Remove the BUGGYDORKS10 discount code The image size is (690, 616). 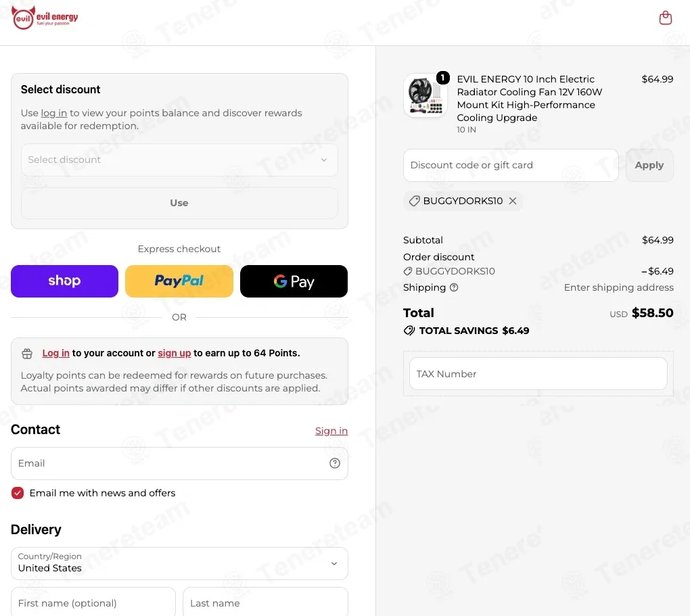[x=513, y=201]
